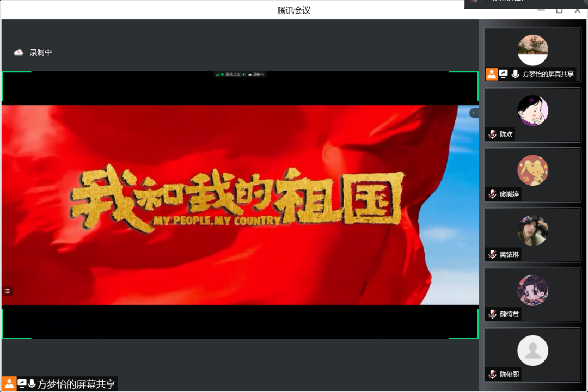Screen dimensions: 588x392
Task: Click the orange host icon in the bottom-left label
Action: pos(9,384)
